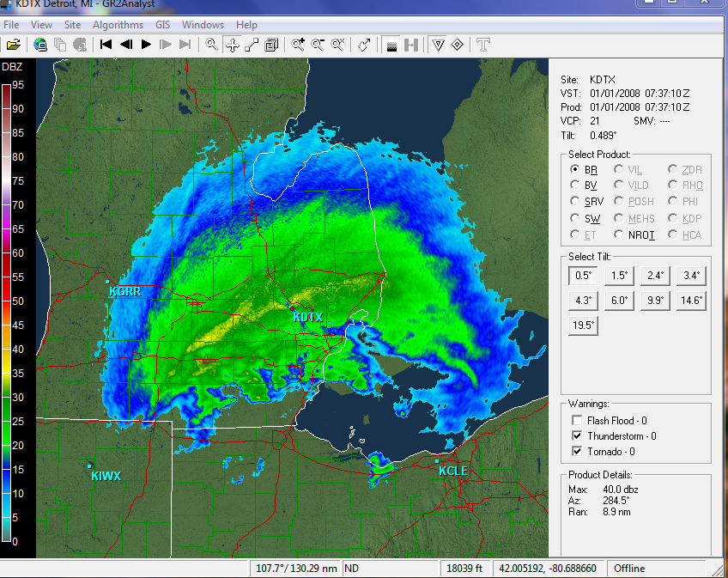Click the Open file folder icon
Screen dimensions: 728x578
pyautogui.click(x=13, y=44)
